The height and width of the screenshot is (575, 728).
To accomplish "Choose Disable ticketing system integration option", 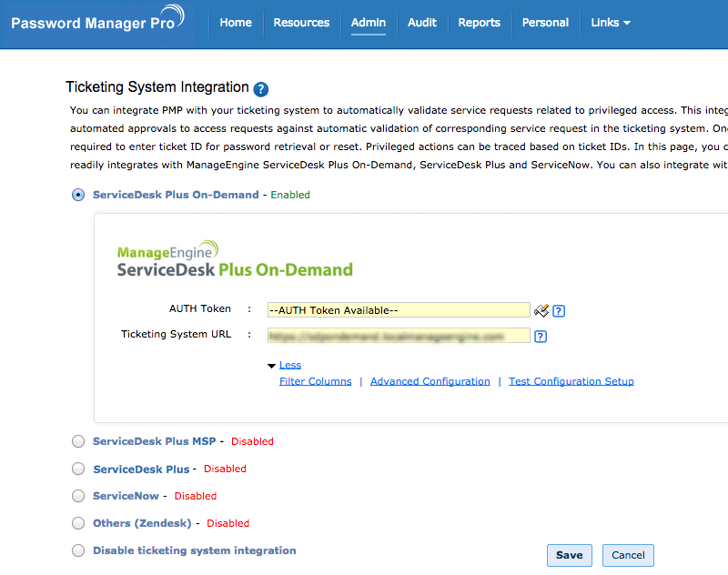I will coord(78,550).
